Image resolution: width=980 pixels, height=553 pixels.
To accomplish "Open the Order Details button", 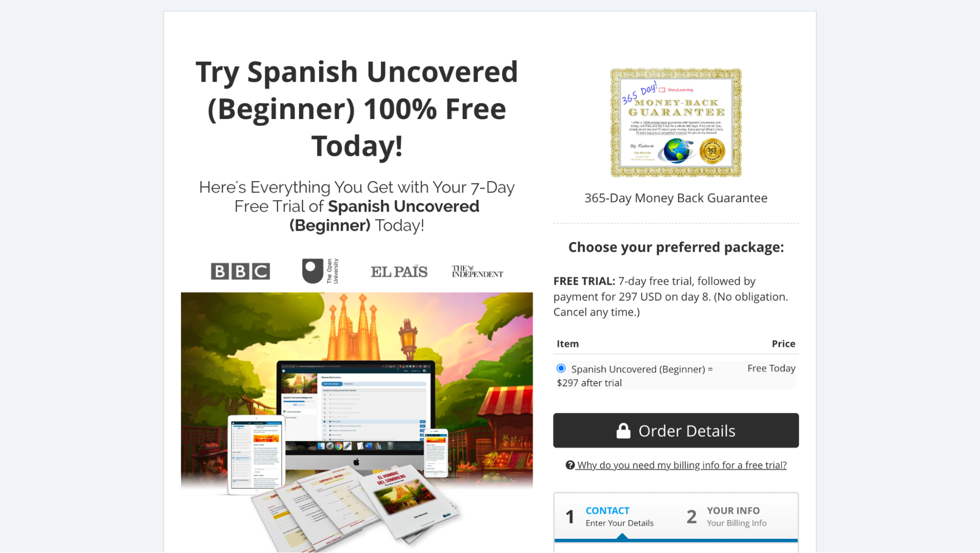I will 676,431.
